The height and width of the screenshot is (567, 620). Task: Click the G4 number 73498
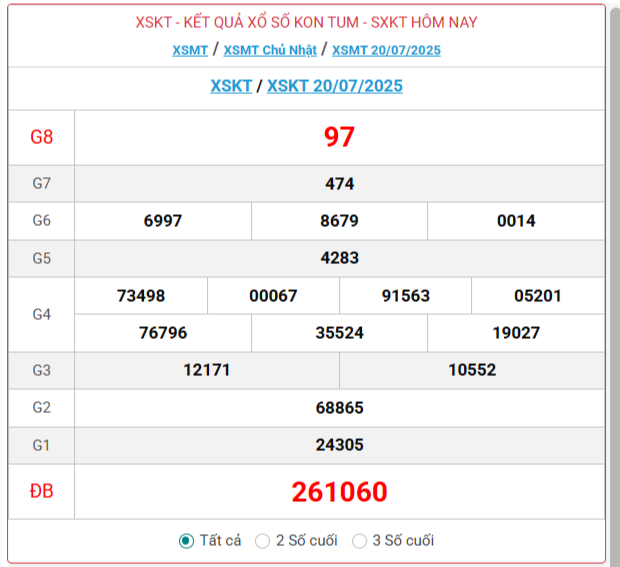[141, 296]
